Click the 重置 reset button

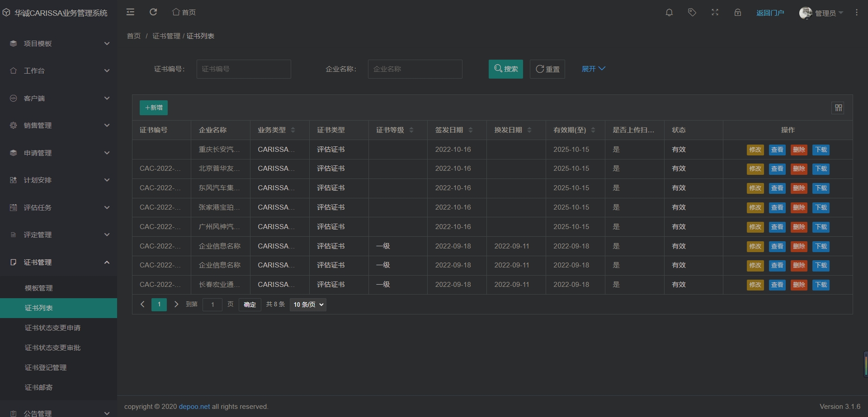(547, 69)
